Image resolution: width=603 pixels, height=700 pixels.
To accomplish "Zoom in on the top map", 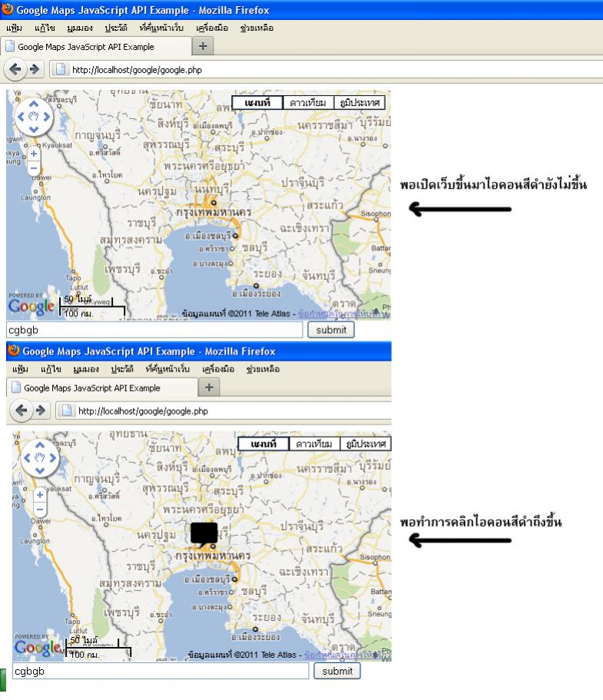I will [x=34, y=154].
